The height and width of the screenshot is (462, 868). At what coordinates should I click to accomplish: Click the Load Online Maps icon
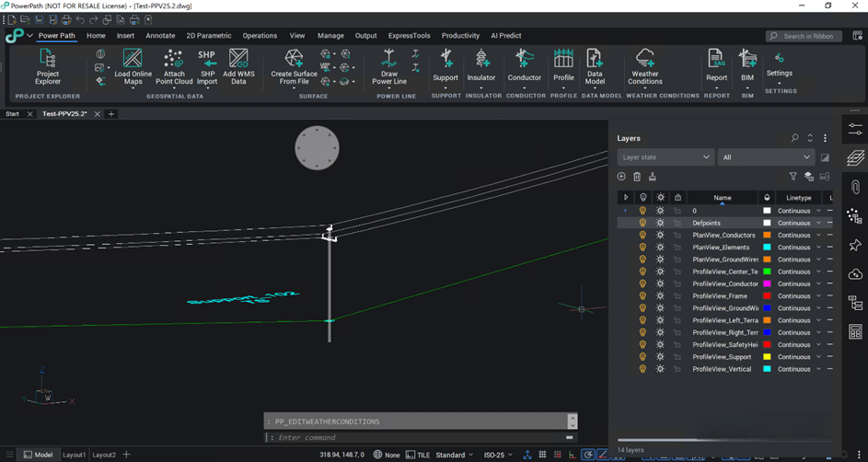(x=133, y=58)
